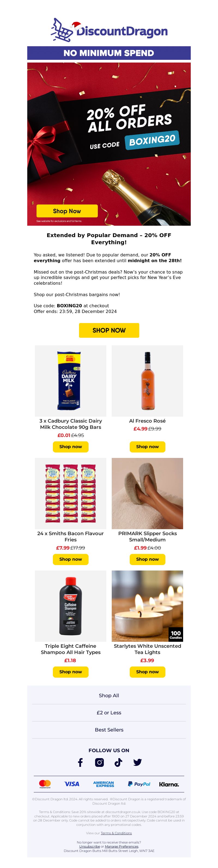218x868 pixels.
Task: Click Shop Now on the hero banner
Action: pyautogui.click(x=67, y=211)
